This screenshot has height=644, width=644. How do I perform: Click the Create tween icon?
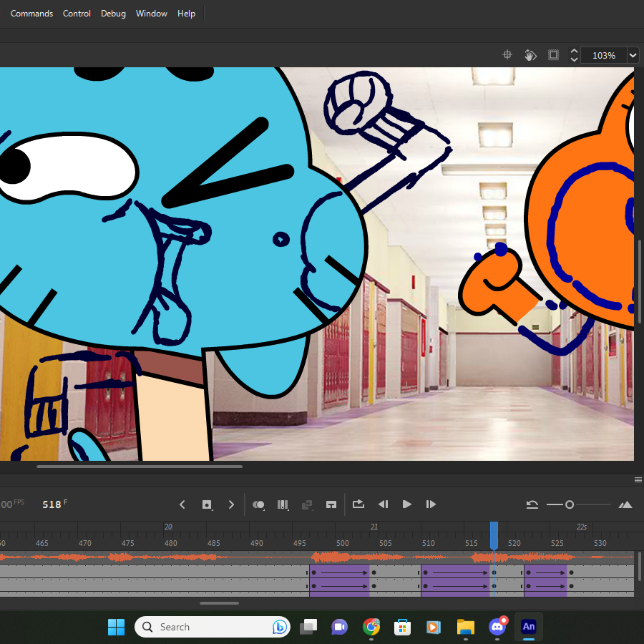[x=307, y=504]
